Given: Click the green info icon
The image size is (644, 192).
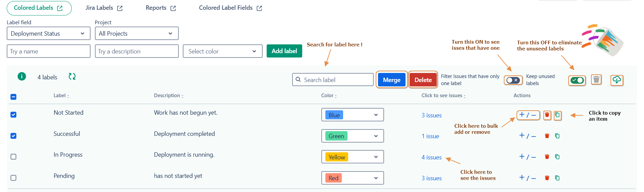Looking at the screenshot, I should (x=22, y=77).
